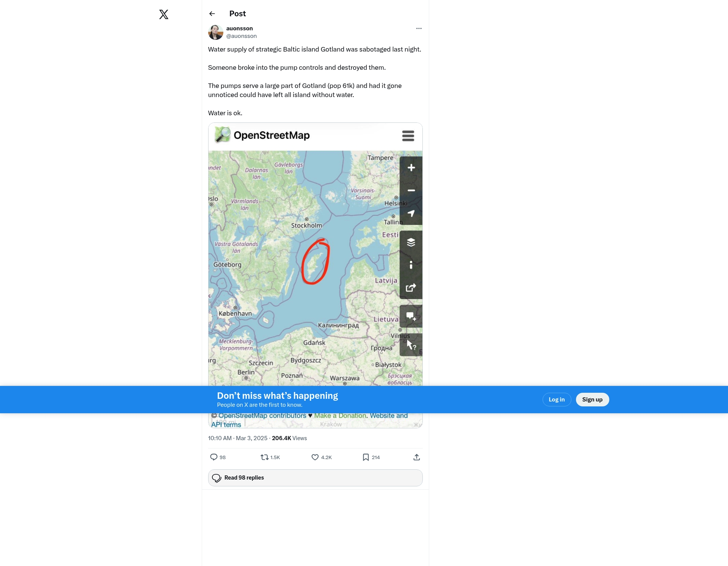
Task: Open the three-dot more options menu
Action: [x=419, y=28]
